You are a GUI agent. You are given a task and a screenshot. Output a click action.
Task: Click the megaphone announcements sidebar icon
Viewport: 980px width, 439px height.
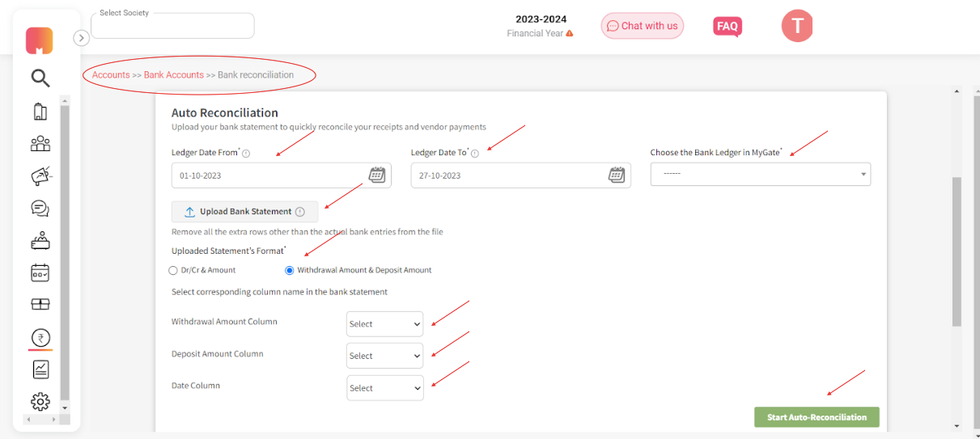pos(40,176)
